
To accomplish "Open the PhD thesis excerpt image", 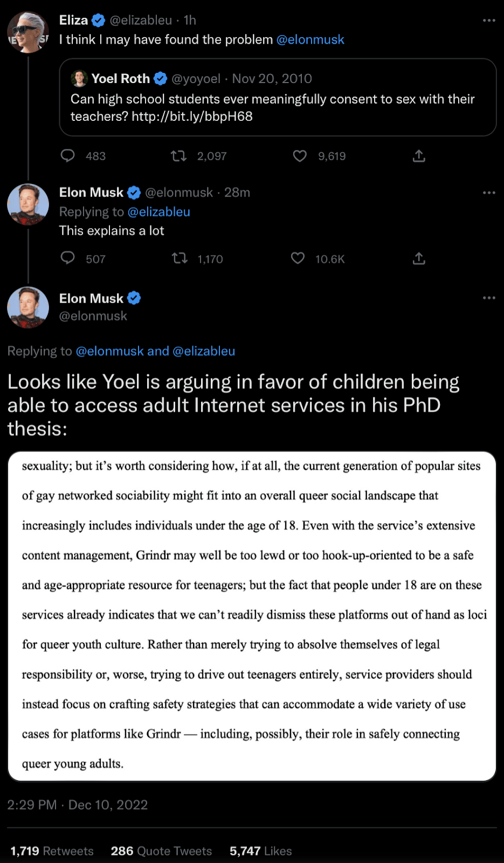I will pyautogui.click(x=252, y=616).
